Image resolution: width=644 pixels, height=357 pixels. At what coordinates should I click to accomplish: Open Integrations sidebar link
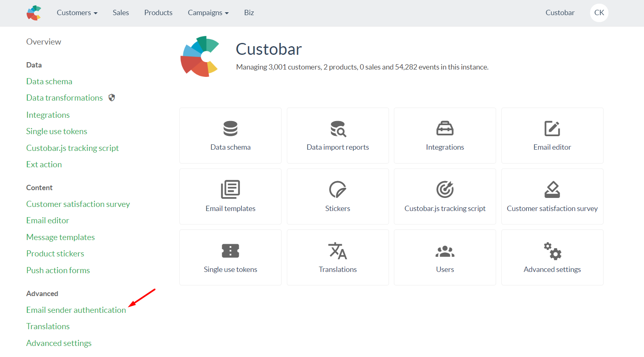(48, 115)
